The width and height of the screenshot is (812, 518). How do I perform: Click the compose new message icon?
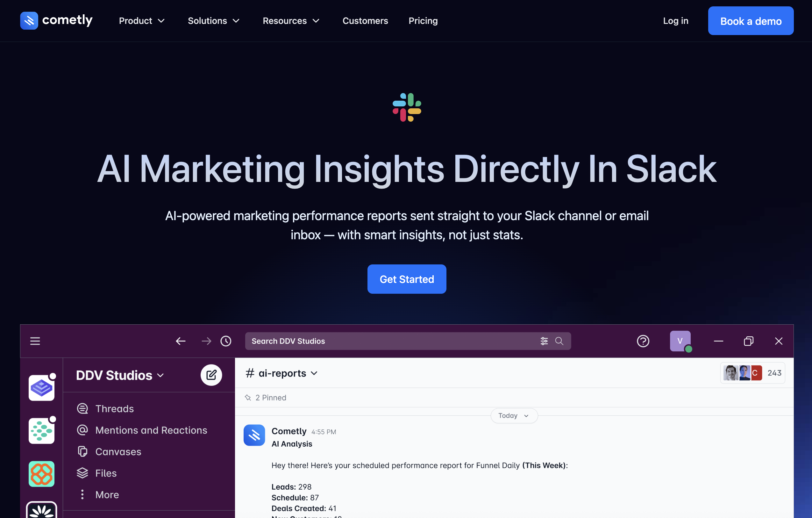pyautogui.click(x=211, y=375)
